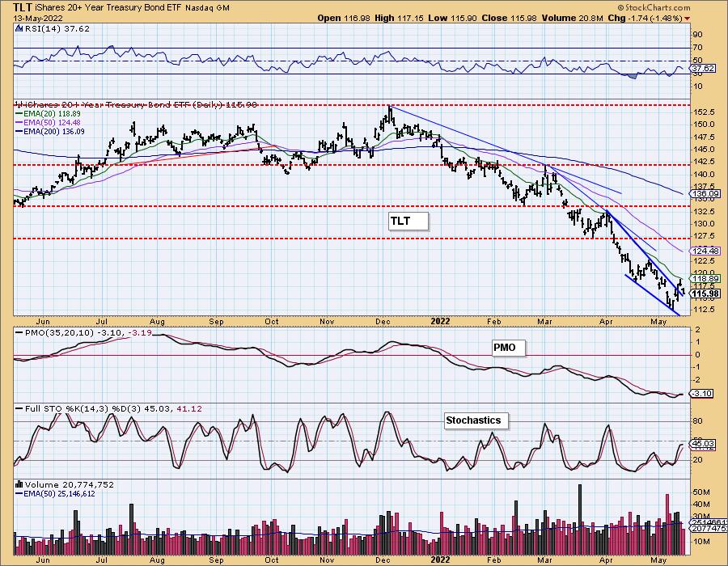Click the 90 level on RSI axis
The image size is (728, 566).
tap(698, 35)
